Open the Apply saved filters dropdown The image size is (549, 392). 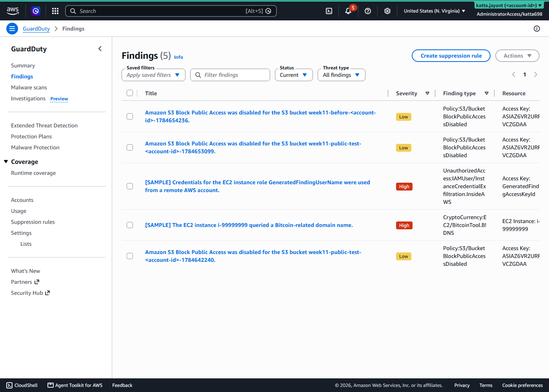(153, 75)
